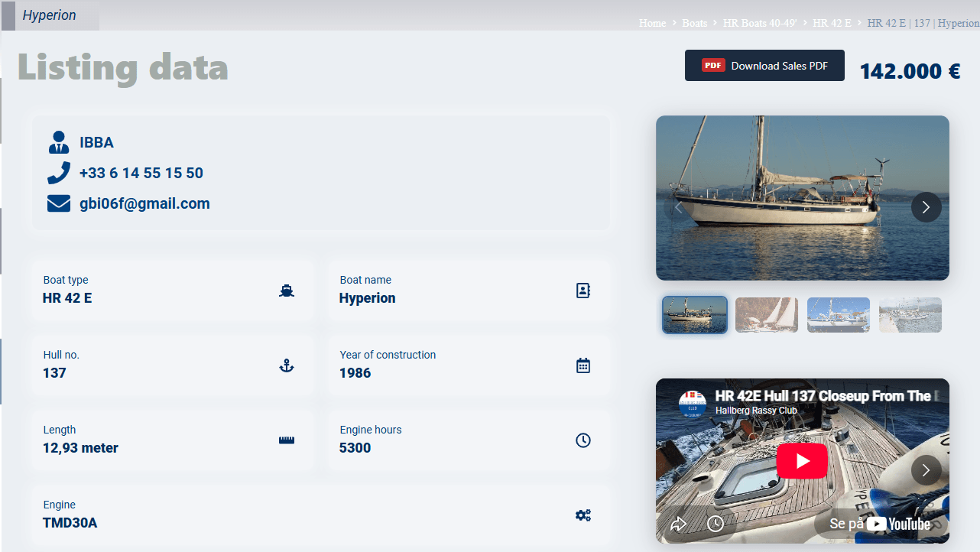The width and height of the screenshot is (980, 552).
Task: Click the Watch later clock on video
Action: point(716,524)
